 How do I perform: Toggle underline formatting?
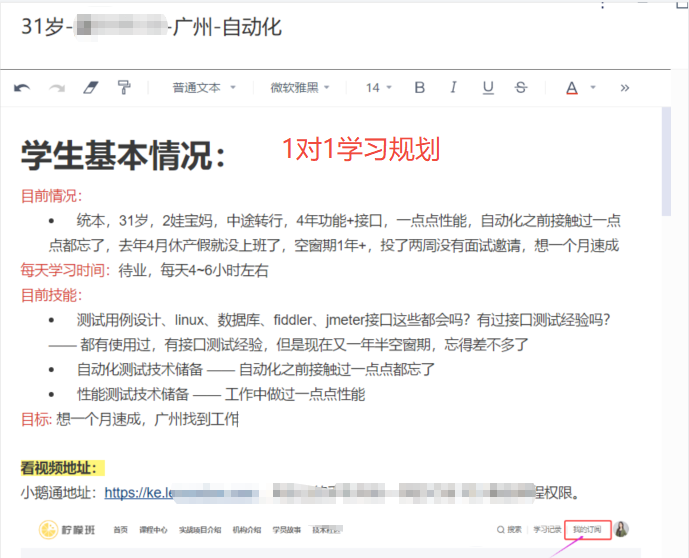(487, 88)
